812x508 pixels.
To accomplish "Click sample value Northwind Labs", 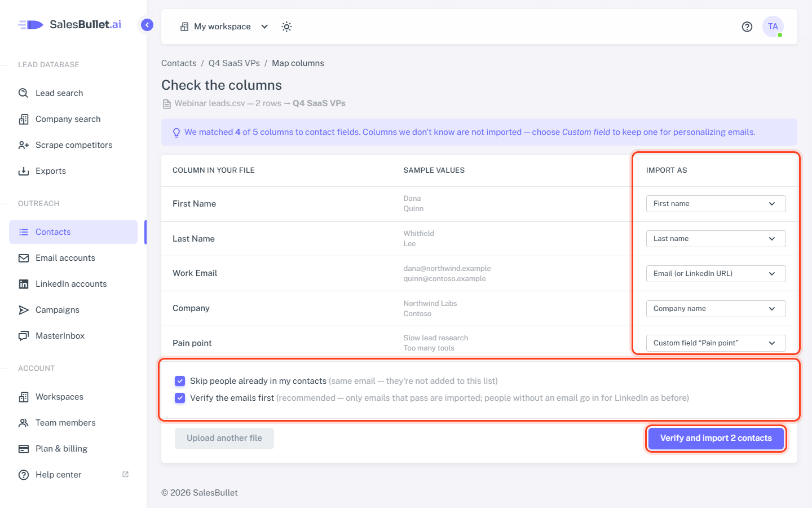I will 430,304.
